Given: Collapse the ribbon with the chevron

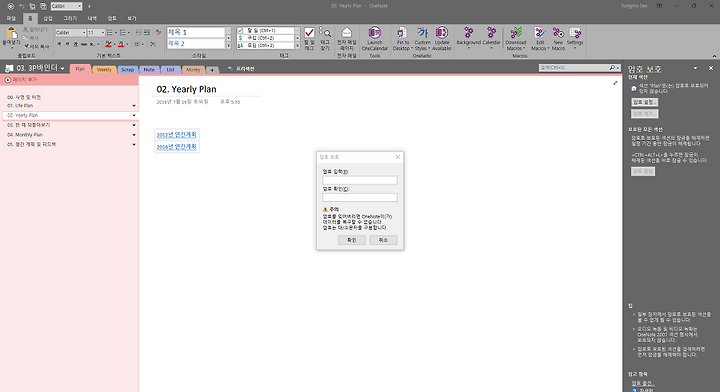Looking at the screenshot, I should point(714,56).
